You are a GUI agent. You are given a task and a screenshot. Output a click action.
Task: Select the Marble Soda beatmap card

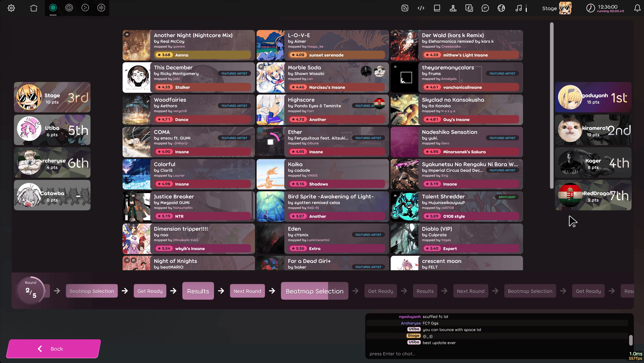coord(323,77)
